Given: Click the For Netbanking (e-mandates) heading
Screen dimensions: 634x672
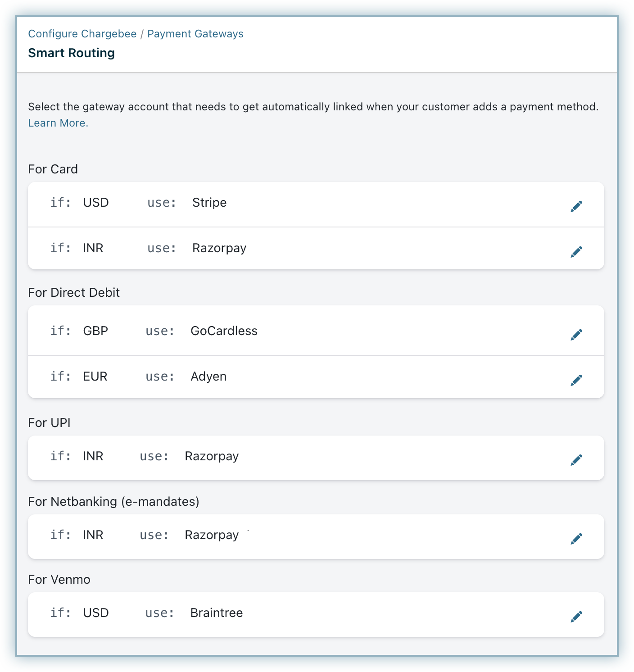Looking at the screenshot, I should pos(113,502).
